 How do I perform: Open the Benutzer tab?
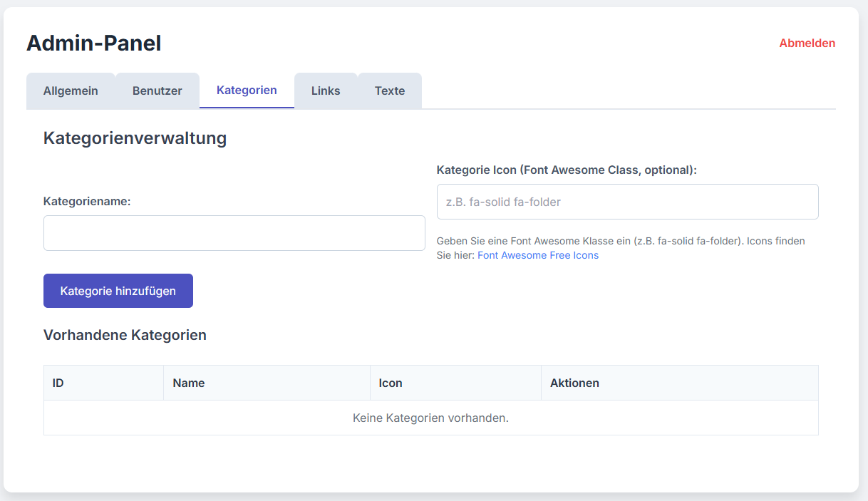point(157,90)
